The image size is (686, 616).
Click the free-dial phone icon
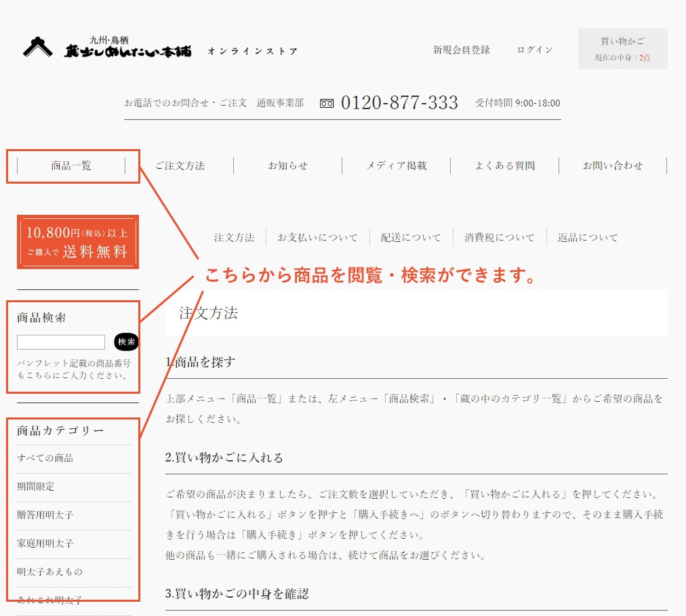click(327, 104)
